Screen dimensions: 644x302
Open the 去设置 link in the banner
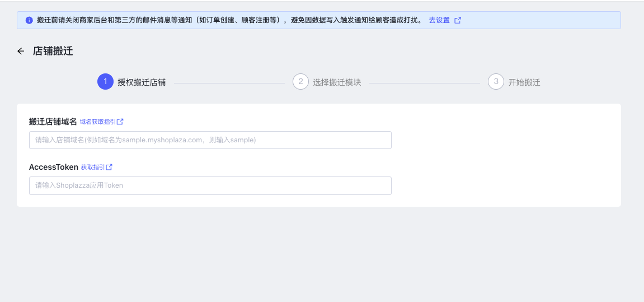coord(439,20)
